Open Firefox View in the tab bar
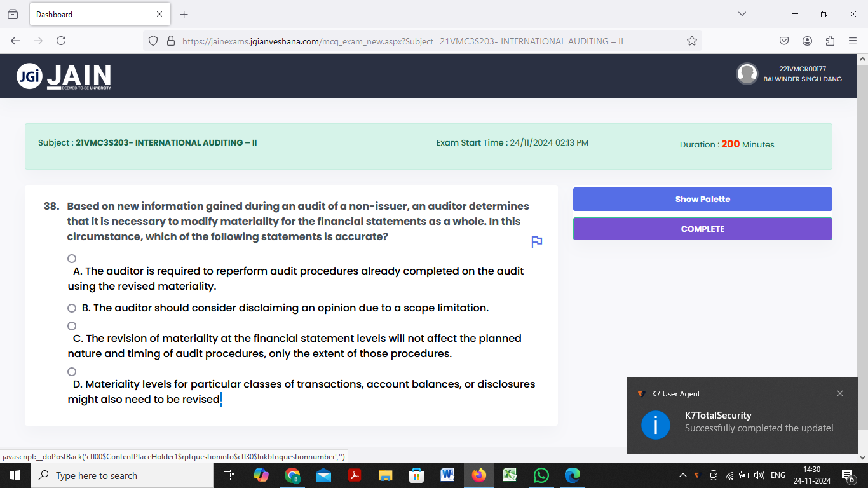Image resolution: width=868 pixels, height=488 pixels. pyautogui.click(x=13, y=14)
